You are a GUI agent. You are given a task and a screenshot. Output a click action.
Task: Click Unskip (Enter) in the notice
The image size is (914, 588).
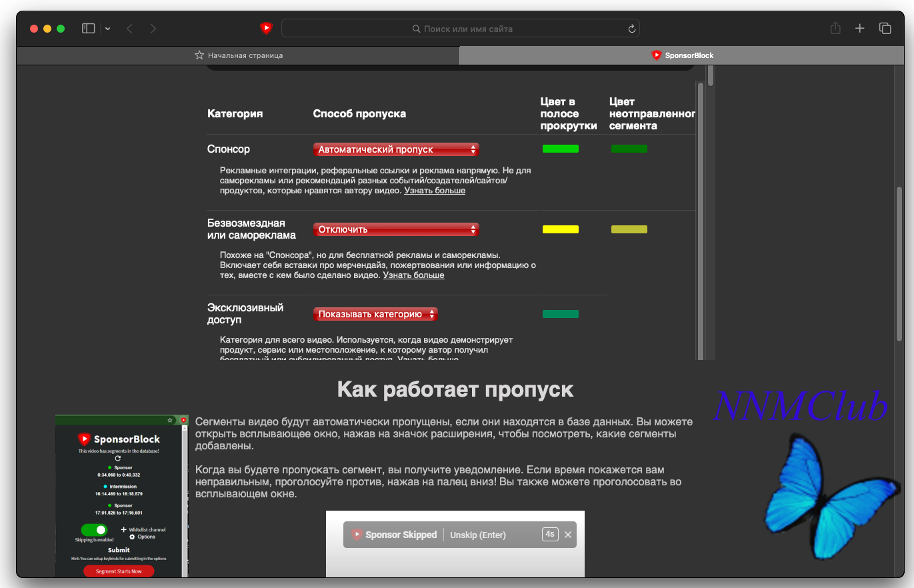pyautogui.click(x=478, y=535)
